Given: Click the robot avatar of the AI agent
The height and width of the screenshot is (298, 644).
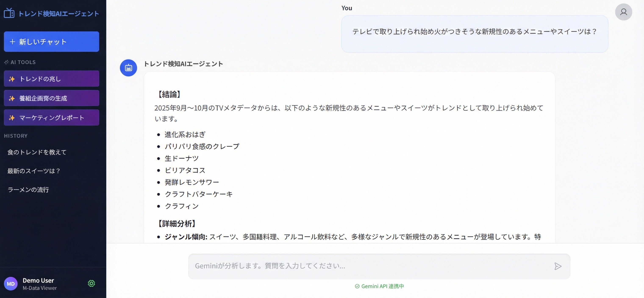Looking at the screenshot, I should click(128, 68).
